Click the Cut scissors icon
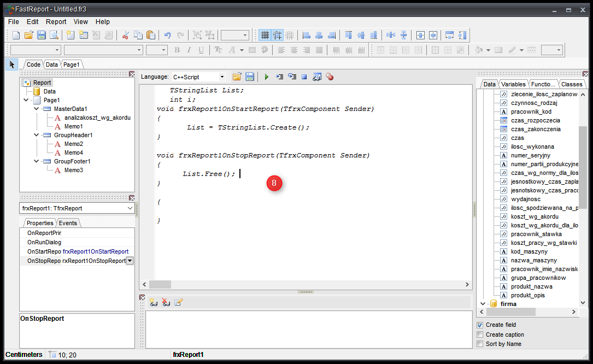The width and height of the screenshot is (593, 364). point(125,35)
